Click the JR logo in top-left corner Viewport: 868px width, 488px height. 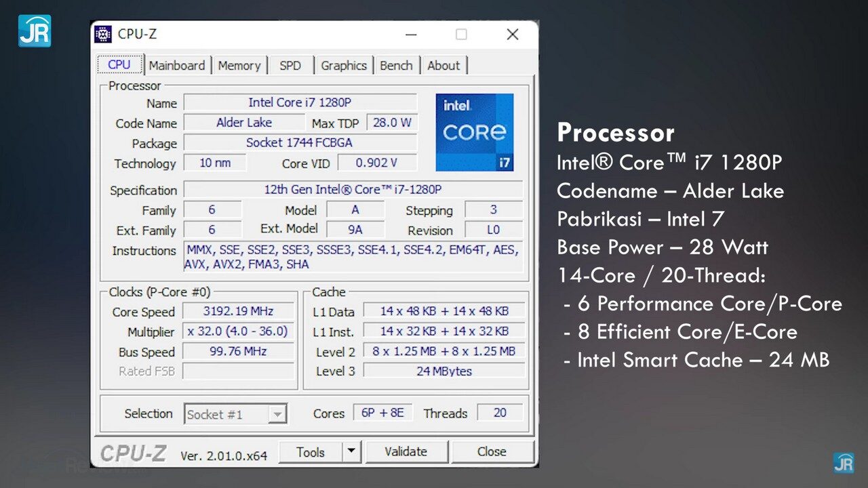click(x=35, y=31)
